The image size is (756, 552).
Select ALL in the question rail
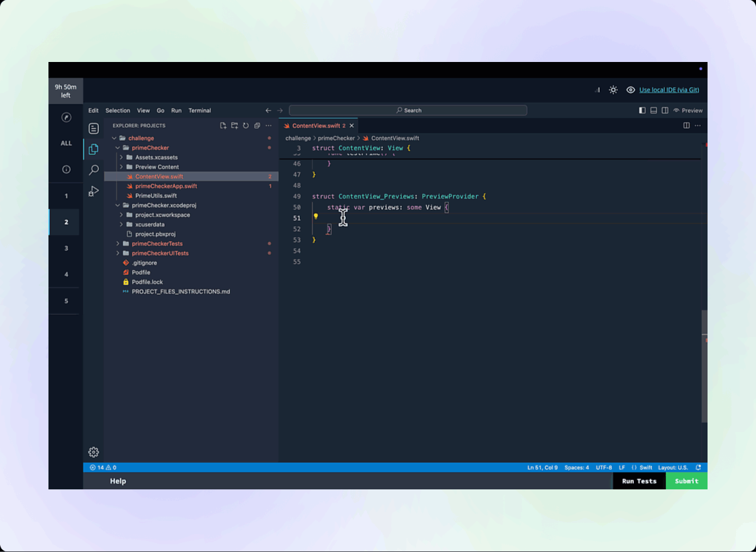point(66,143)
